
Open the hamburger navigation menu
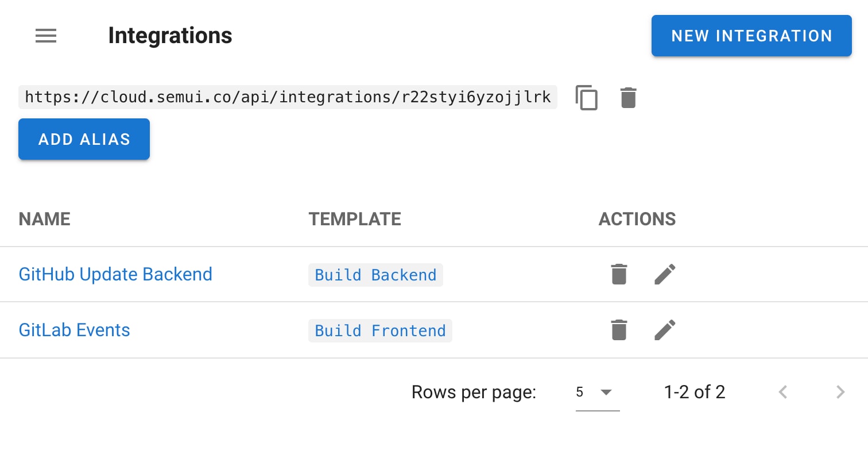(x=46, y=36)
